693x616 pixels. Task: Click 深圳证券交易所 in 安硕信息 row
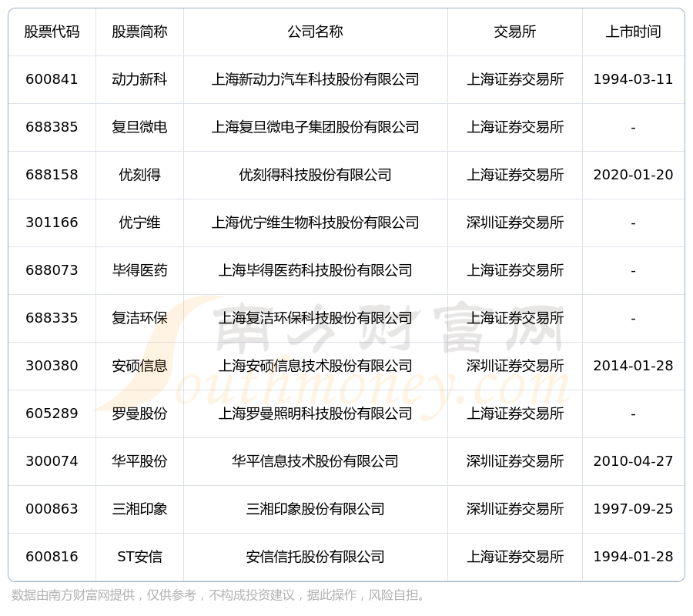(515, 366)
